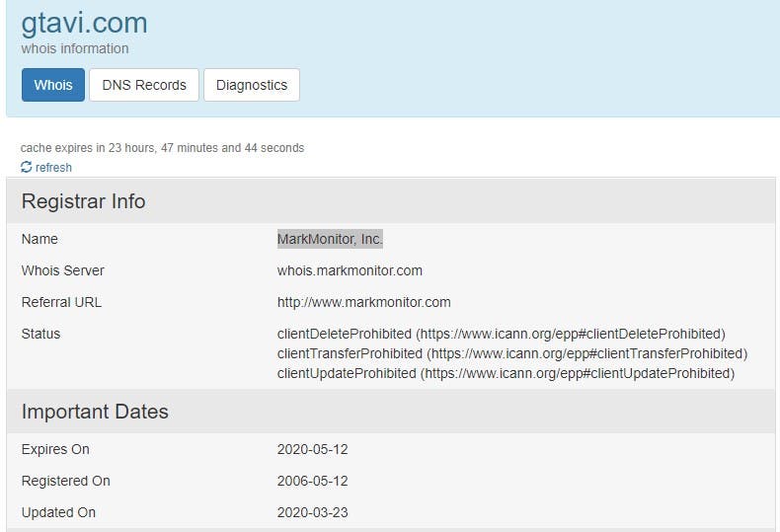
Task: Click the Status field label
Action: pyautogui.click(x=40, y=334)
